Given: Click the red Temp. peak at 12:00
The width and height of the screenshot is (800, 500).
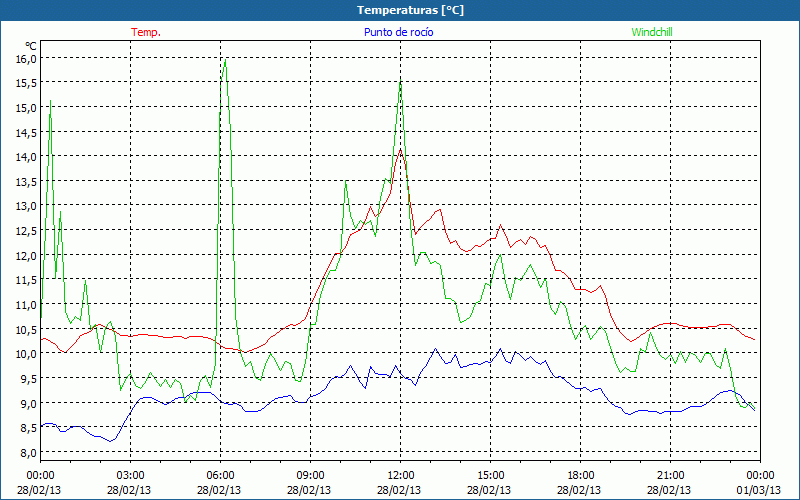Looking at the screenshot, I should coord(401,149).
